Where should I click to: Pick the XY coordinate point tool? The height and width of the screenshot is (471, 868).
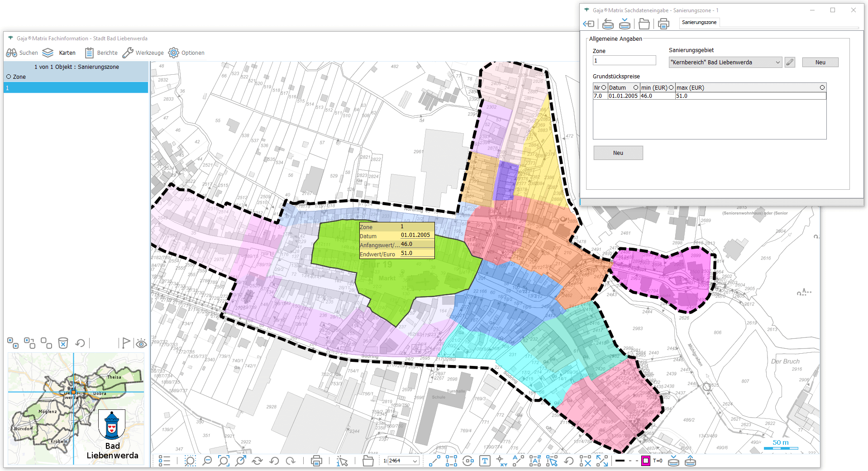(501, 461)
